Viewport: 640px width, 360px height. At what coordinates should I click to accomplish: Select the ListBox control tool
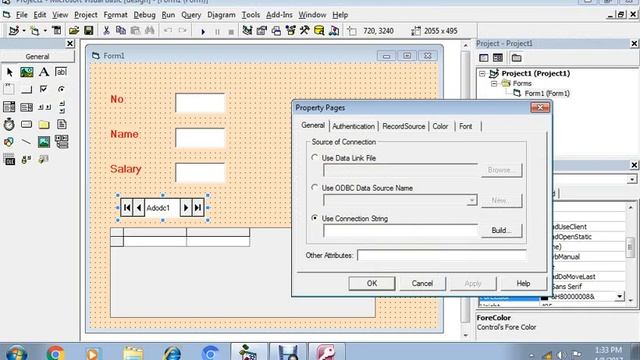tap(26, 107)
